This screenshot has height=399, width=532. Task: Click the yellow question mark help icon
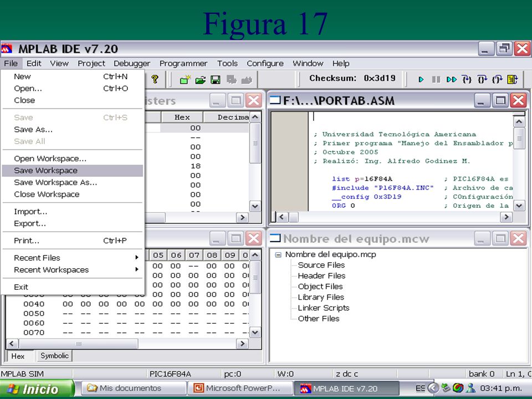tap(155, 79)
